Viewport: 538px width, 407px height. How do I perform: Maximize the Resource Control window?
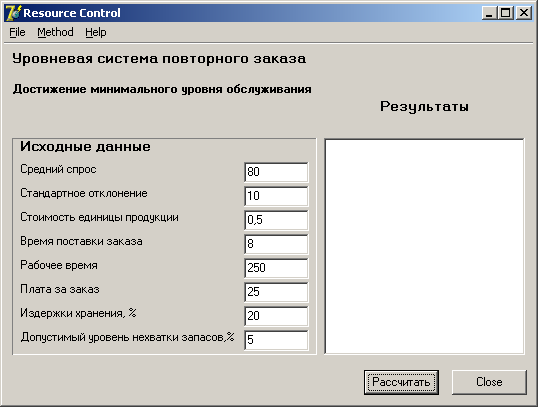(x=505, y=13)
